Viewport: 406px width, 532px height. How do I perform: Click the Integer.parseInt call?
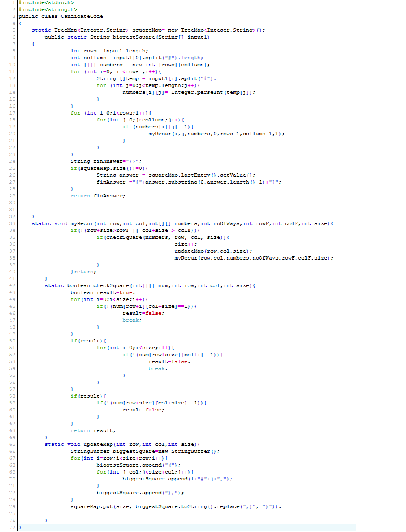pyautogui.click(x=197, y=92)
